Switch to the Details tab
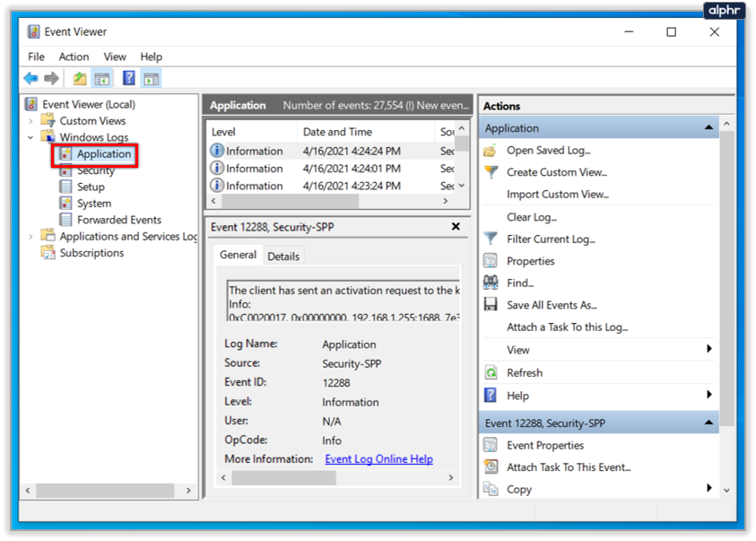The width and height of the screenshot is (756, 541). click(283, 256)
